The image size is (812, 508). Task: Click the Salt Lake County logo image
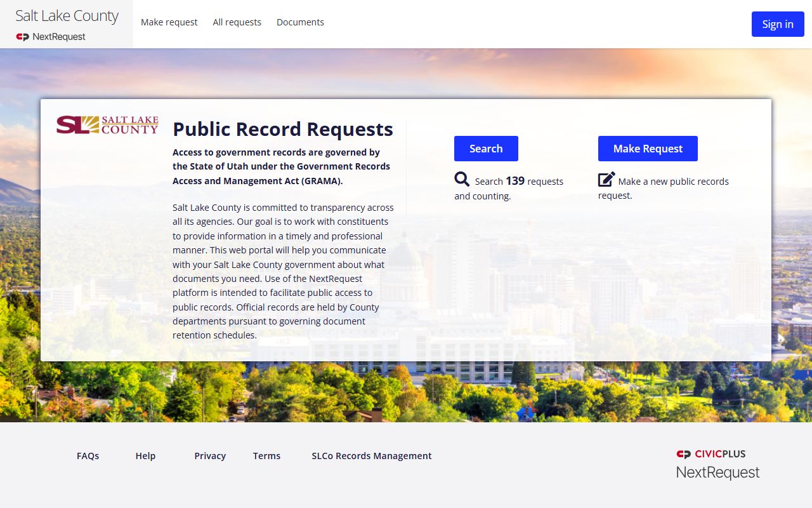coord(107,125)
